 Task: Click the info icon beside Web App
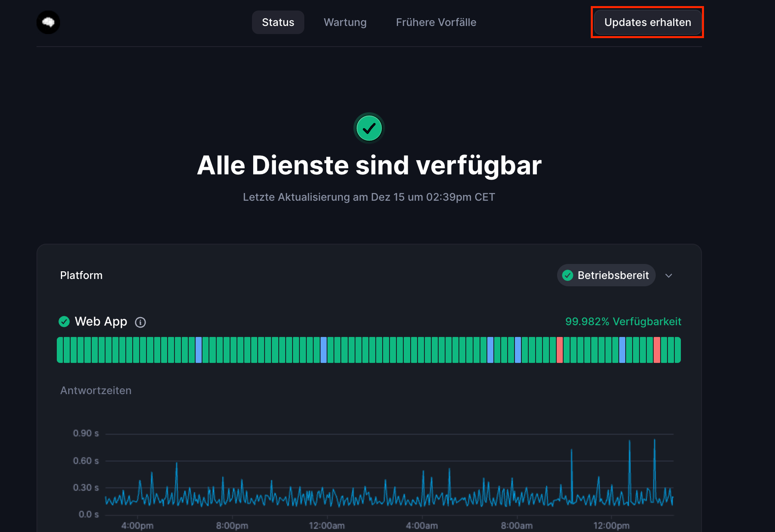pyautogui.click(x=140, y=322)
